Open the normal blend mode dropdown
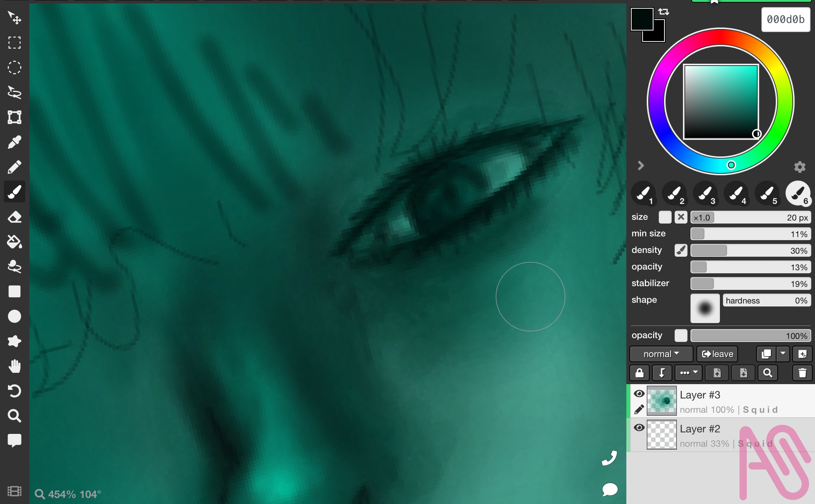The width and height of the screenshot is (815, 504). (x=661, y=354)
